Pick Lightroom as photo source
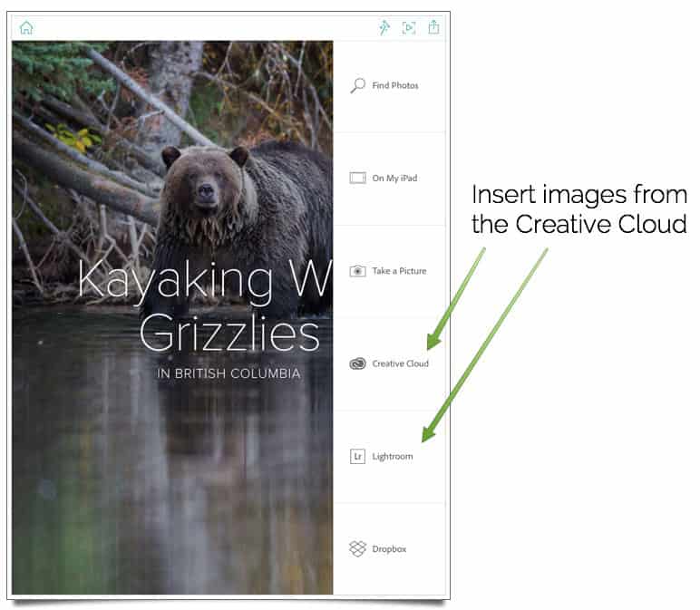 point(389,457)
